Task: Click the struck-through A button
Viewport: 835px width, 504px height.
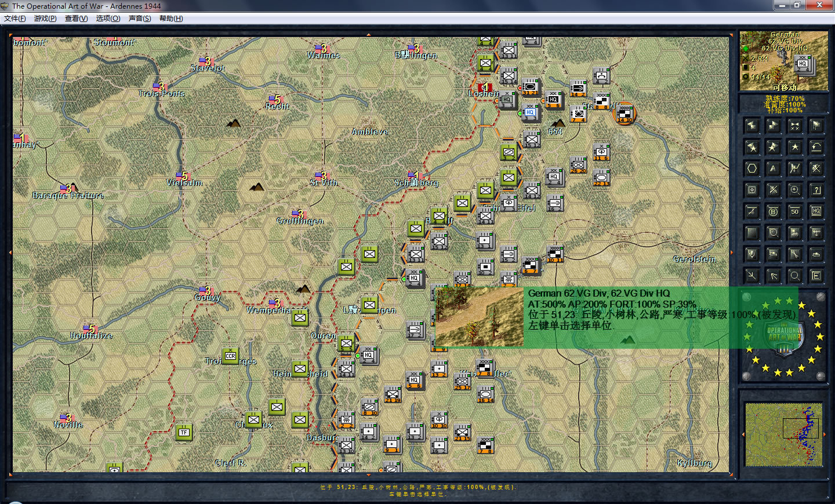Action: 752,211
